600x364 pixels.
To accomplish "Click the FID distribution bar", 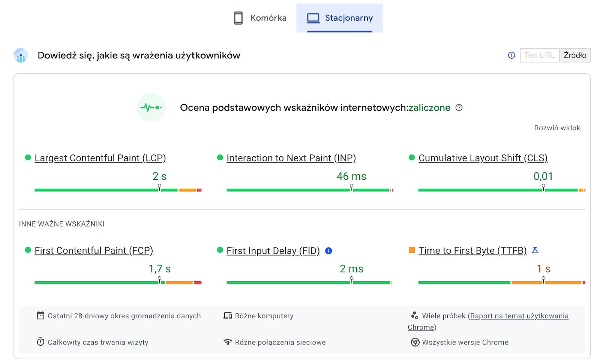I will (x=310, y=283).
